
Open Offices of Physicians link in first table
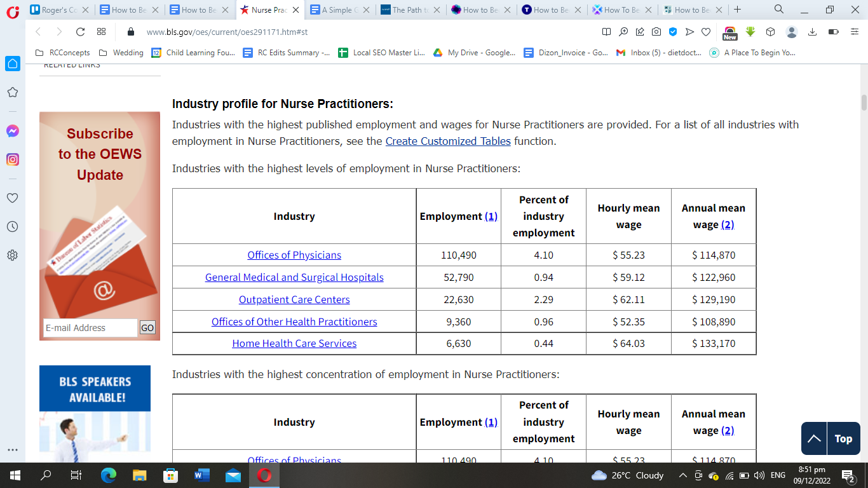294,255
